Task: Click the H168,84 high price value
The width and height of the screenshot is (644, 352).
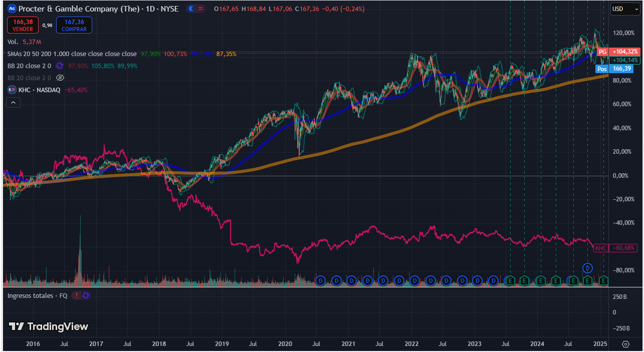Action: point(254,9)
